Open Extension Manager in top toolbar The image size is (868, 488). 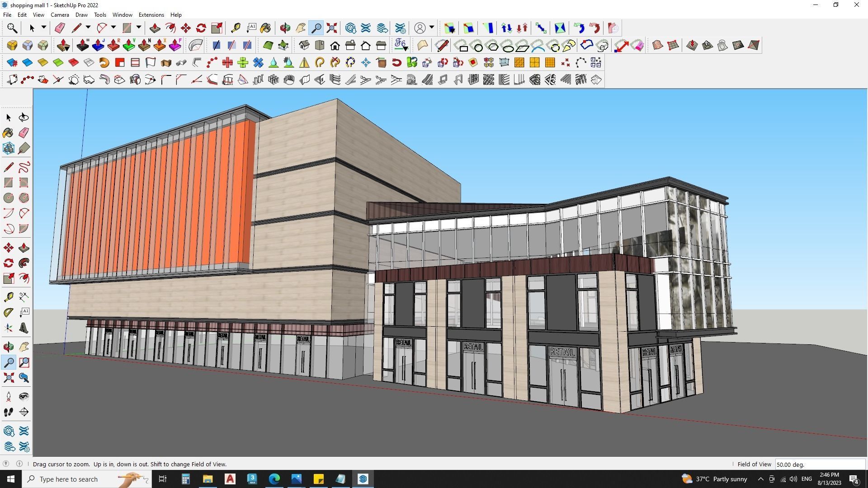coord(400,28)
